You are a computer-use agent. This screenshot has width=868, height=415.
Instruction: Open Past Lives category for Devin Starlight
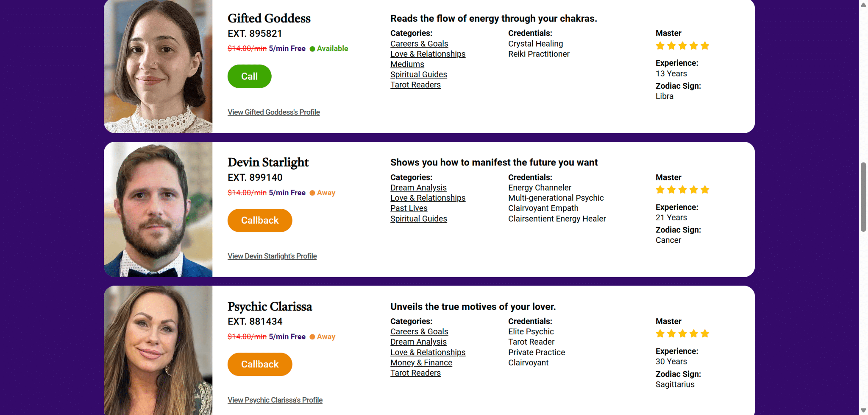(x=409, y=208)
